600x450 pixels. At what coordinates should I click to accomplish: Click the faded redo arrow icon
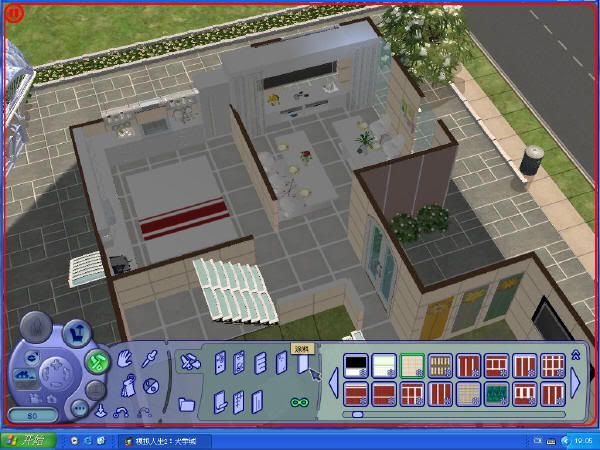pyautogui.click(x=144, y=412)
